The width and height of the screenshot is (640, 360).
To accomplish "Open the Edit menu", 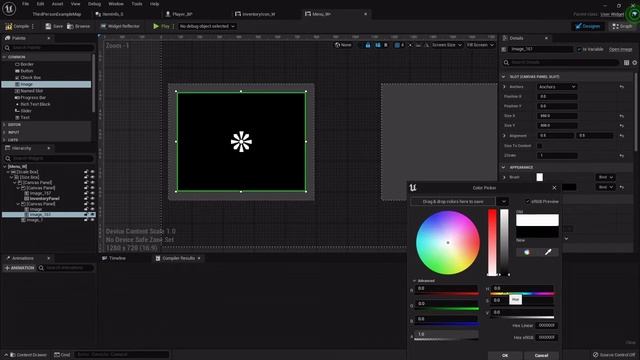I will [40, 4].
